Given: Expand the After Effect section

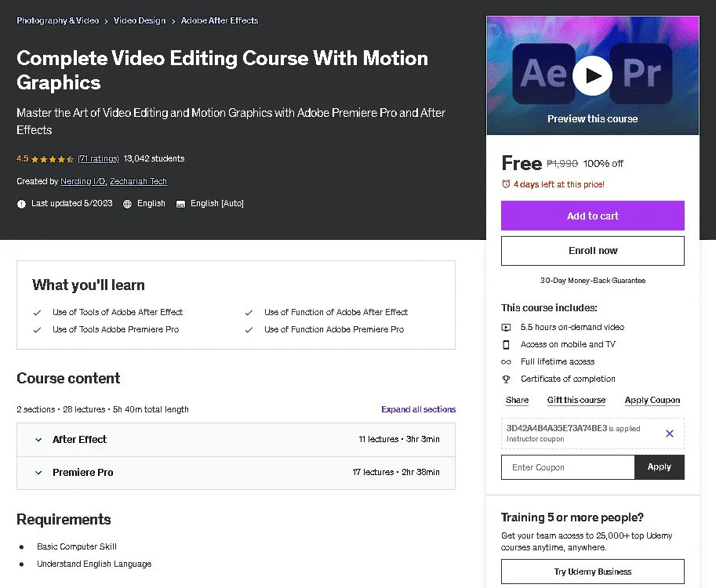Looking at the screenshot, I should click(236, 440).
